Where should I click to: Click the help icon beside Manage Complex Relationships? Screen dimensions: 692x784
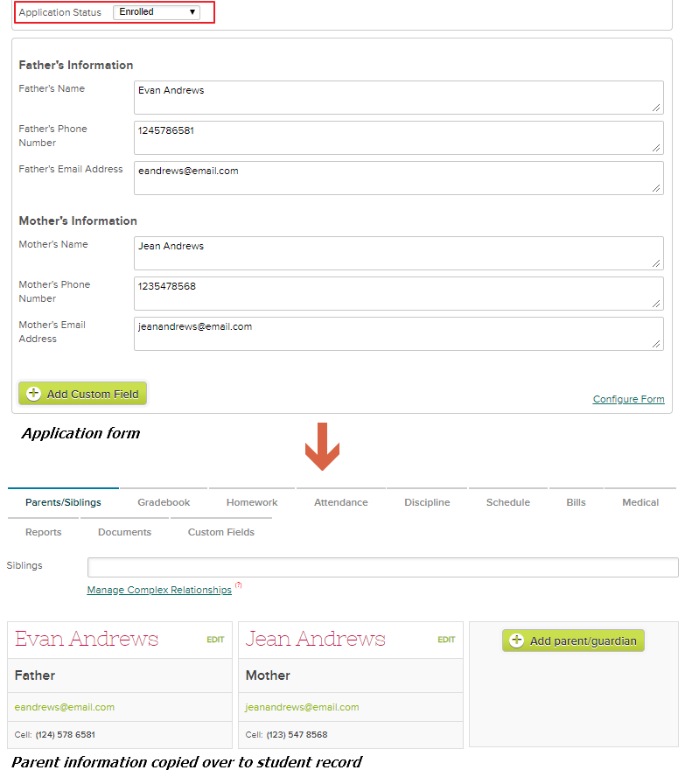coord(238,585)
